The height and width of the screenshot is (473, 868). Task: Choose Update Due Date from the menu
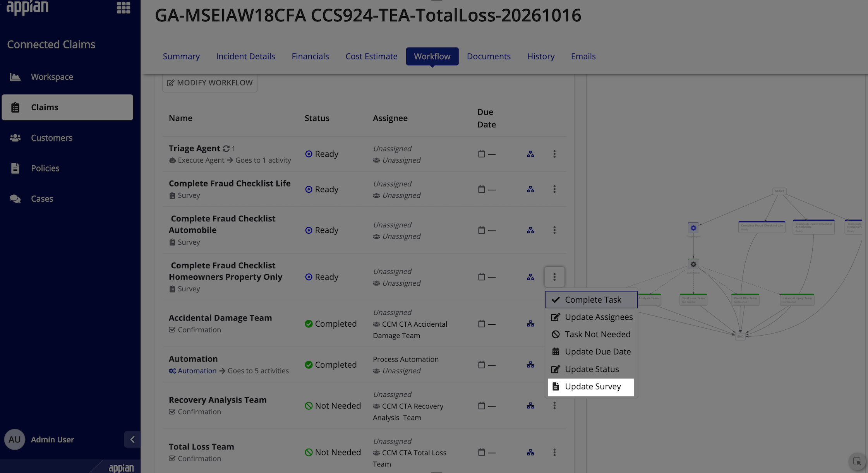point(591,352)
